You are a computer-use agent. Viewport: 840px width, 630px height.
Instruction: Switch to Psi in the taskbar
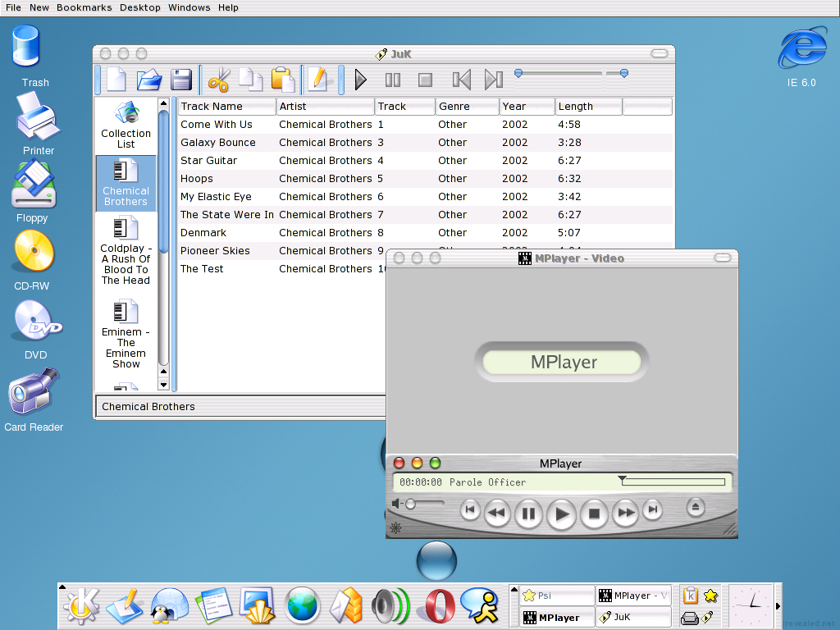[x=557, y=596]
